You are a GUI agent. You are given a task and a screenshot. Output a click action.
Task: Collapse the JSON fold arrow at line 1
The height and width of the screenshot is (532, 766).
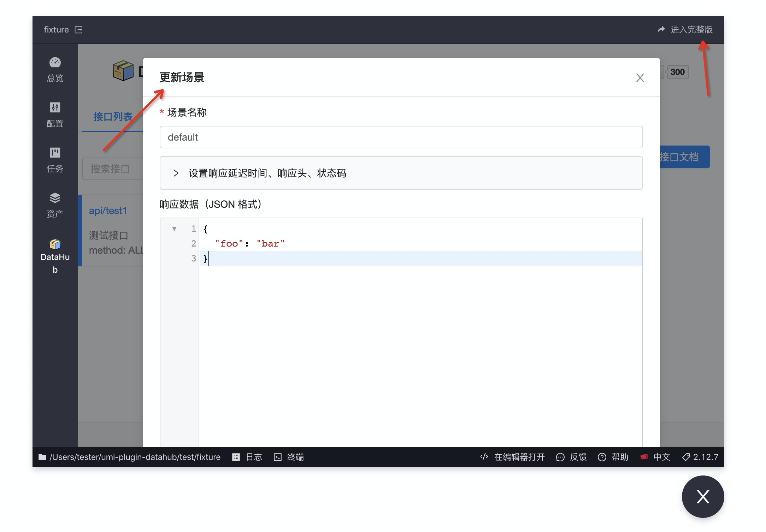pos(174,229)
